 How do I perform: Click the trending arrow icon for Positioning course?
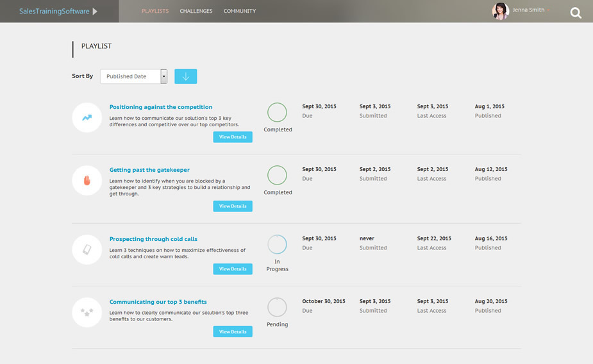pos(87,117)
